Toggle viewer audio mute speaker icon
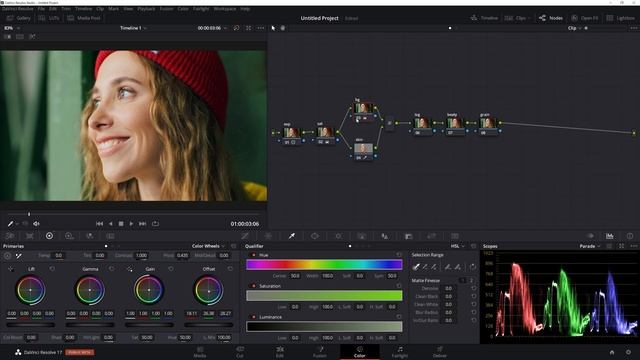The image size is (640, 360). pos(36,224)
